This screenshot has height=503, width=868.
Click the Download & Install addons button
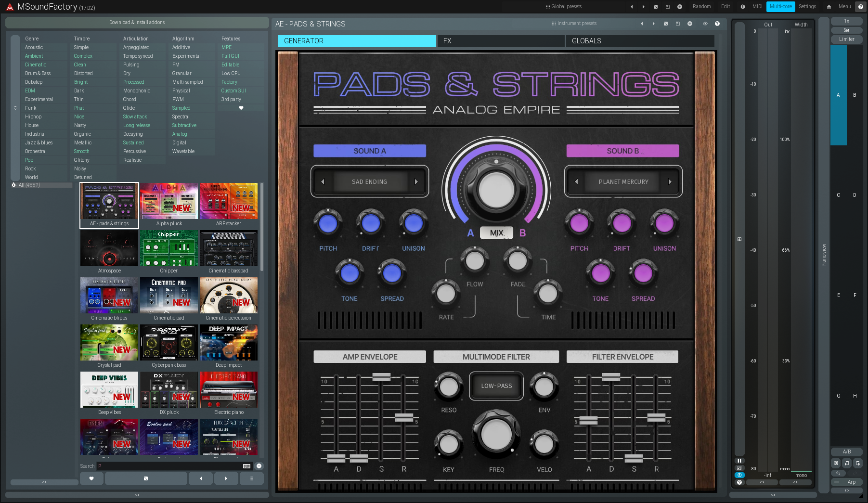136,22
